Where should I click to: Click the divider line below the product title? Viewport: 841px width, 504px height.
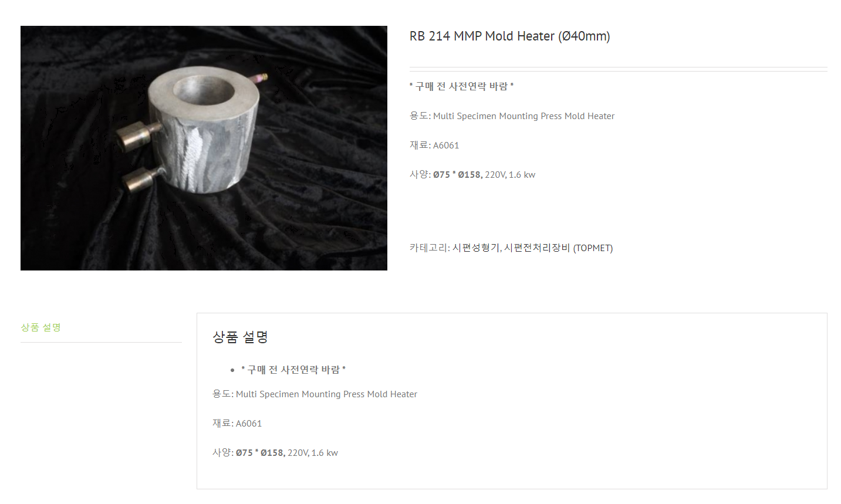point(618,69)
